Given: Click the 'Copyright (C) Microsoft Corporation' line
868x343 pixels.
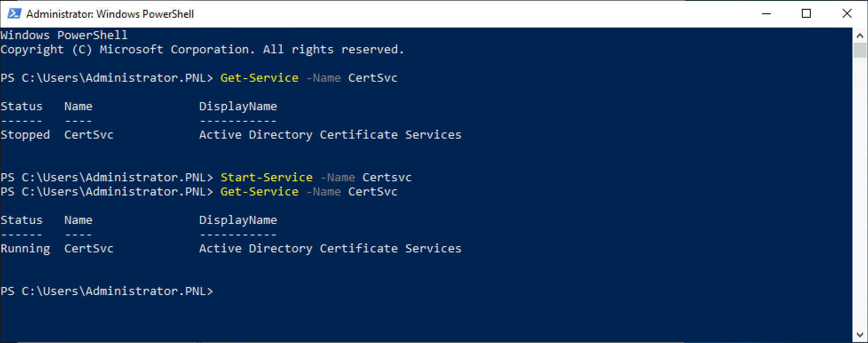Looking at the screenshot, I should (x=202, y=49).
